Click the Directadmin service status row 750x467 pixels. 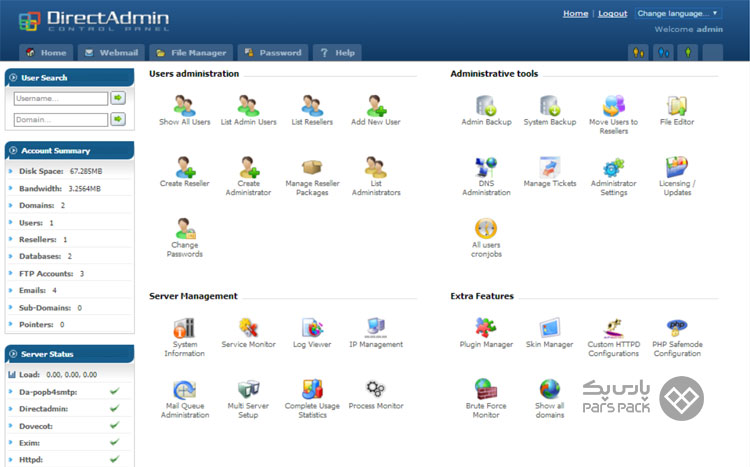click(x=70, y=409)
